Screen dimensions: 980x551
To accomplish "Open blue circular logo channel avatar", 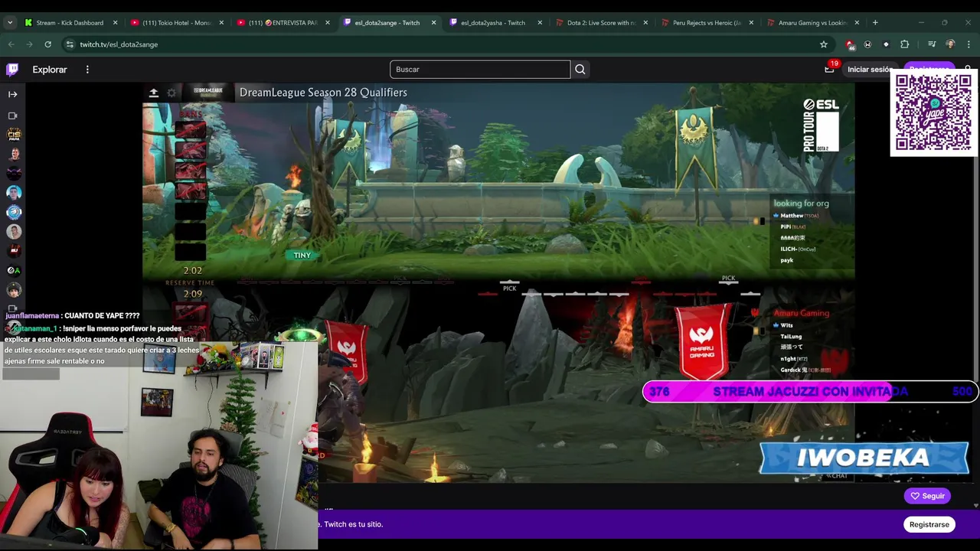I will [x=14, y=212].
